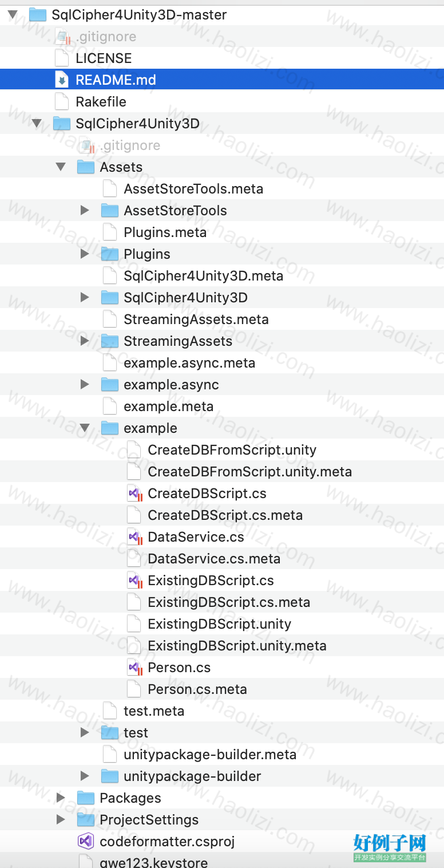Select SqlCipher4Unity3D.meta file
Viewport: 444px width, 868px height.
pyautogui.click(x=204, y=276)
